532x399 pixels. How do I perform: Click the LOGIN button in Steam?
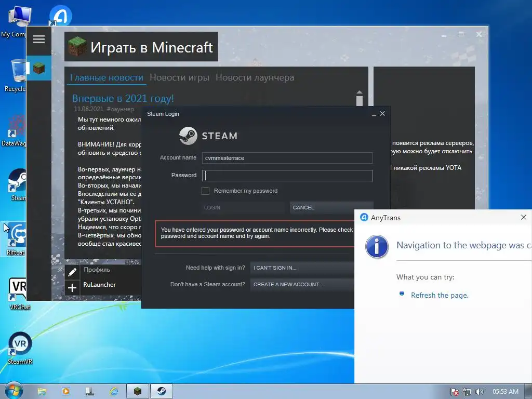[243, 207]
